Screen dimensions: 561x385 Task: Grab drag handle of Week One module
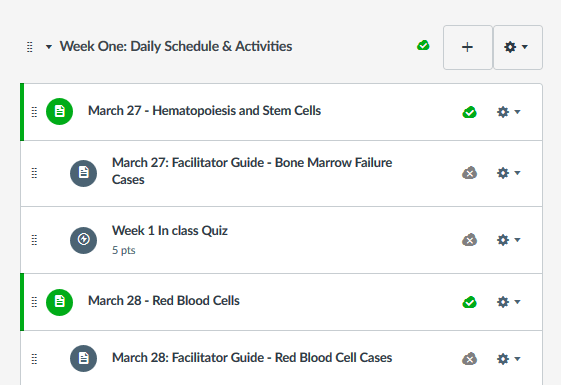pos(30,47)
